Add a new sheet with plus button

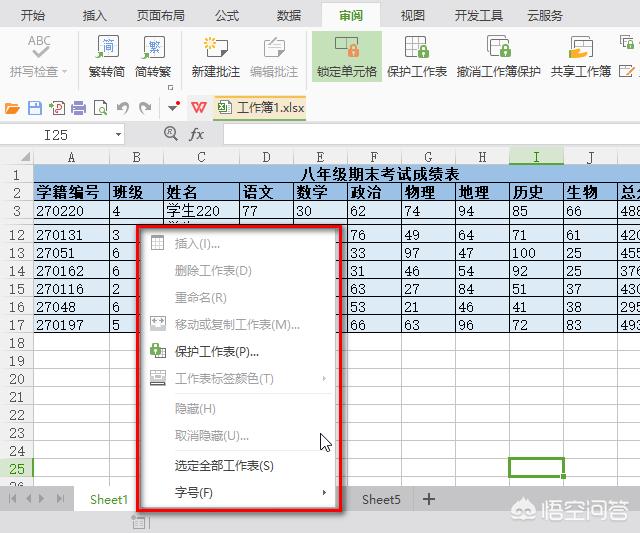click(x=429, y=499)
